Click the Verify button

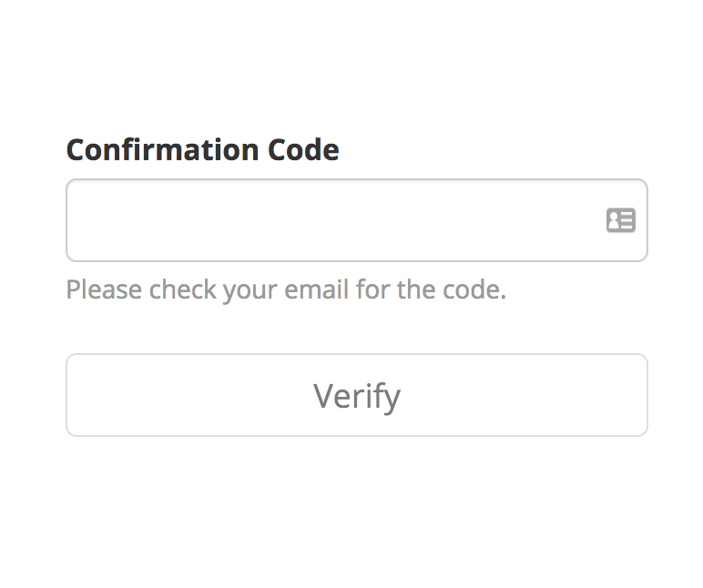coord(357,395)
